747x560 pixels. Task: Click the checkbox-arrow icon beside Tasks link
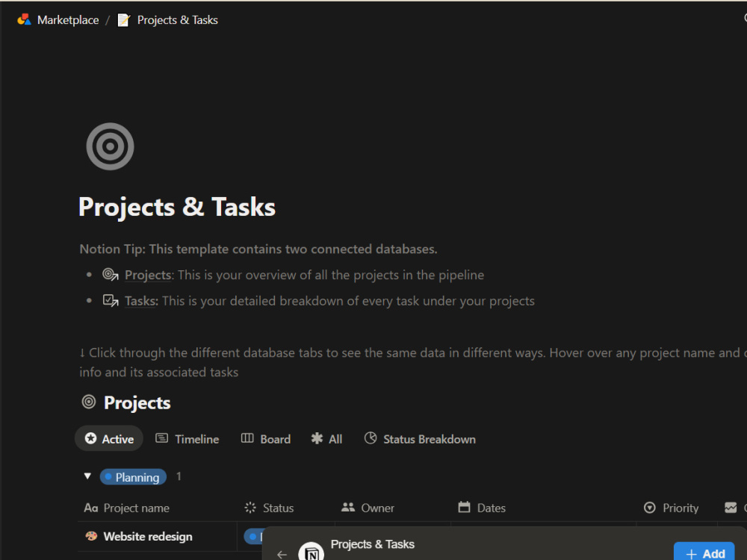click(x=111, y=300)
